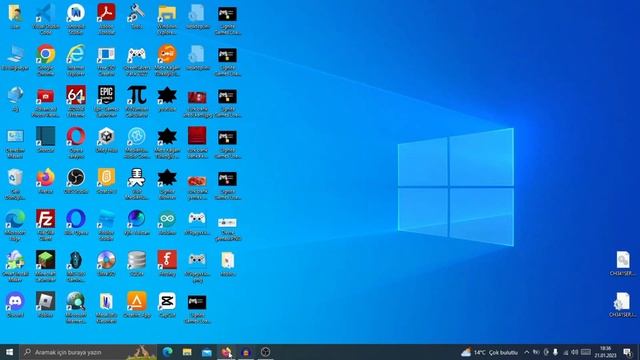Select the Unity Hub desktop shortcut
This screenshot has height=360, width=640.
(106, 140)
